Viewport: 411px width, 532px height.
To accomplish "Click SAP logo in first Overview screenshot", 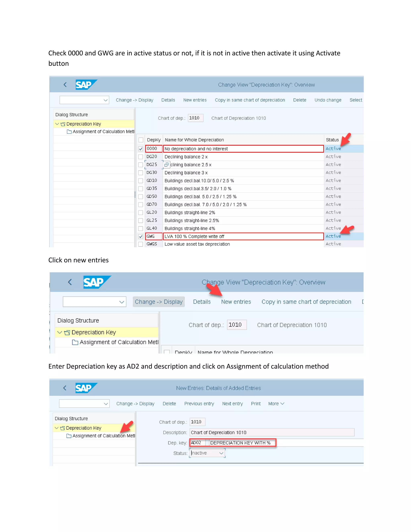I will click(86, 85).
